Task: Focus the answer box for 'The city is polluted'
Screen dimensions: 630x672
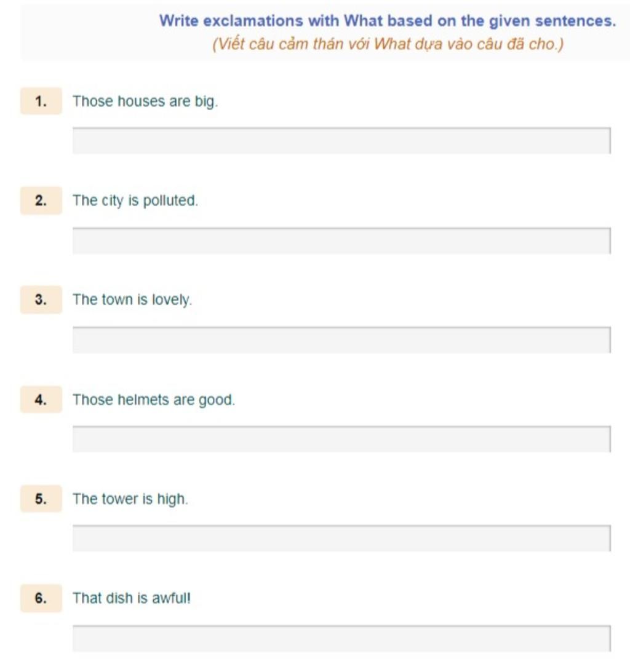Action: pyautogui.click(x=341, y=241)
